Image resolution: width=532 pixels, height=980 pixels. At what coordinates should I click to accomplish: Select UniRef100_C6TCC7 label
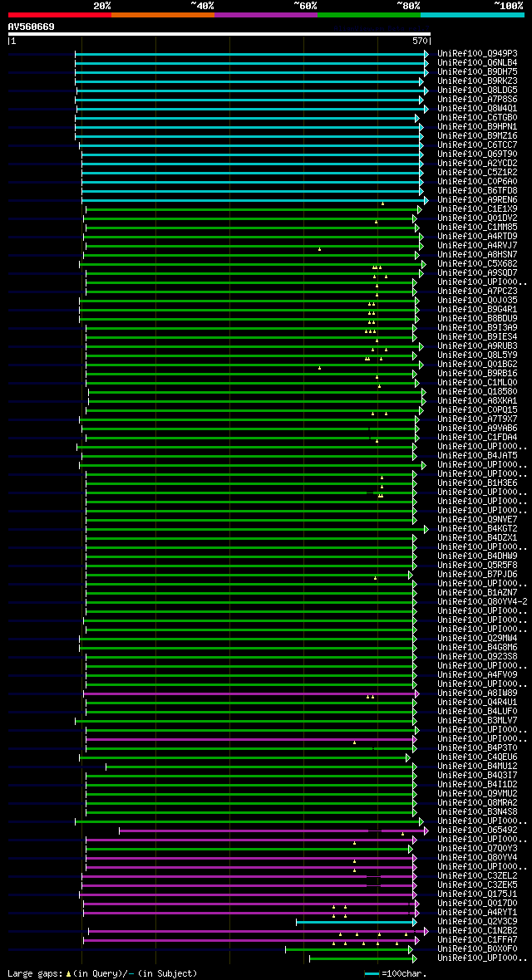[x=477, y=145]
